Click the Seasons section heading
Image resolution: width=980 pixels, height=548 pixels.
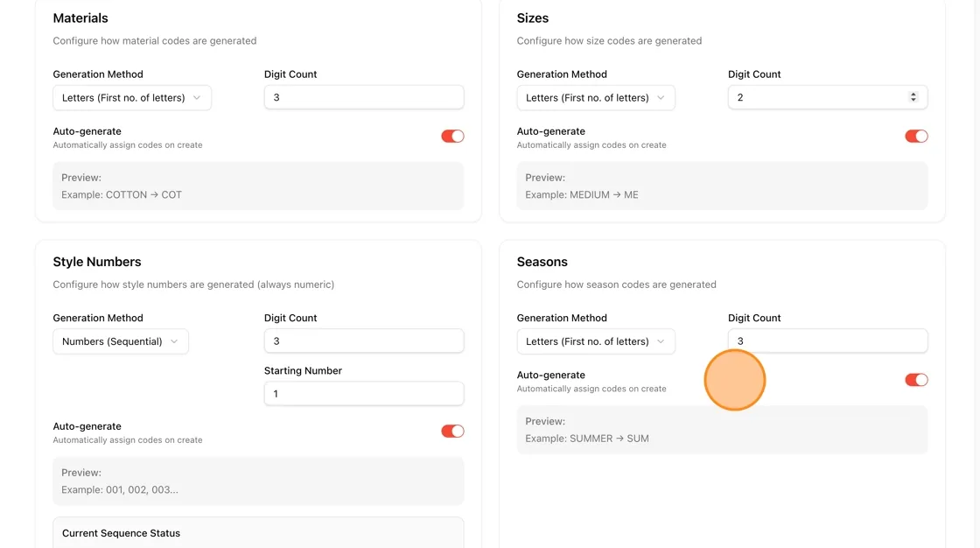[542, 262]
